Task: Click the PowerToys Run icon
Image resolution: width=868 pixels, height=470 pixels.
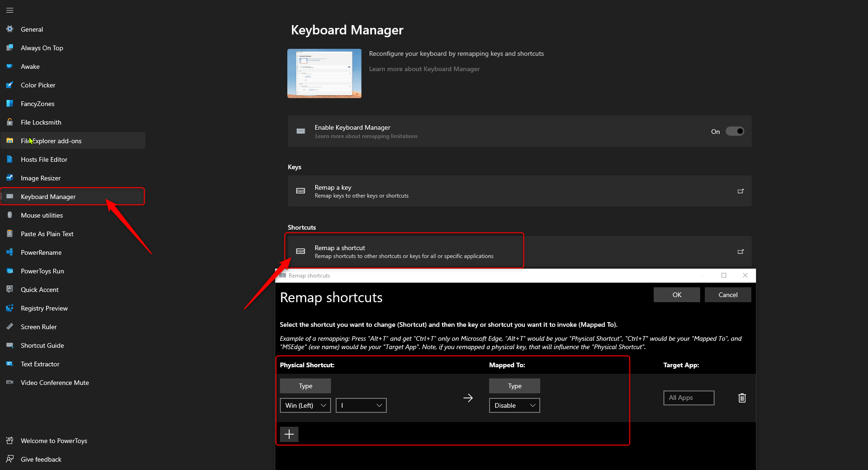Action: point(10,271)
